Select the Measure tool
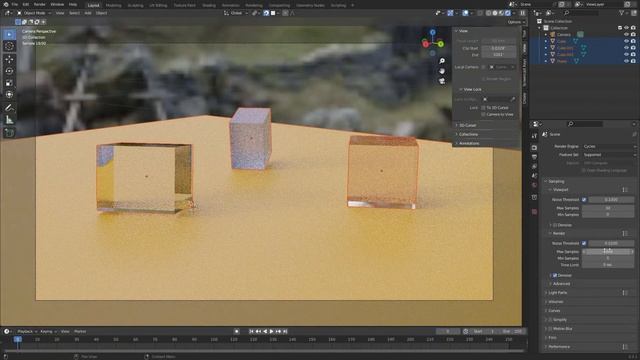The image size is (640, 360). coord(9,120)
